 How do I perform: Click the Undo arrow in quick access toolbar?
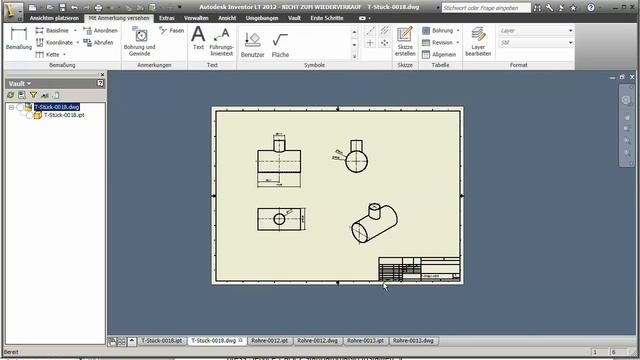[x=74, y=7]
